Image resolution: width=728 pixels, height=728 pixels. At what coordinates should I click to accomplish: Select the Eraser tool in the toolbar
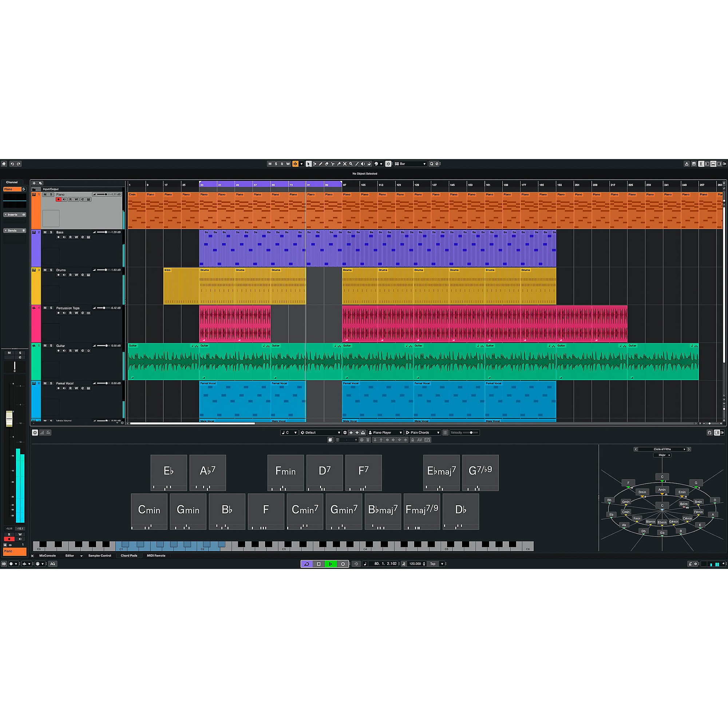pyautogui.click(x=327, y=163)
